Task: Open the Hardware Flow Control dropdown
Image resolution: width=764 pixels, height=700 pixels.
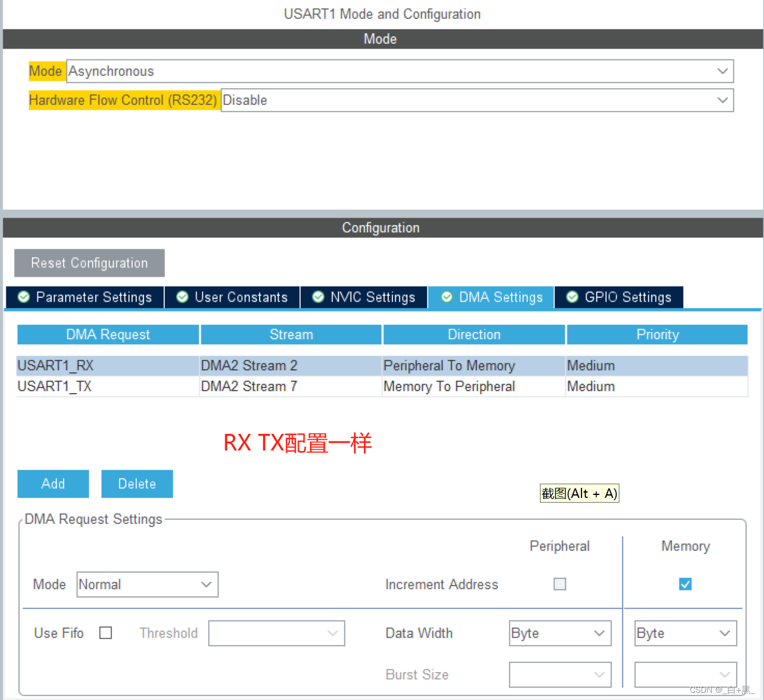Action: 723,100
